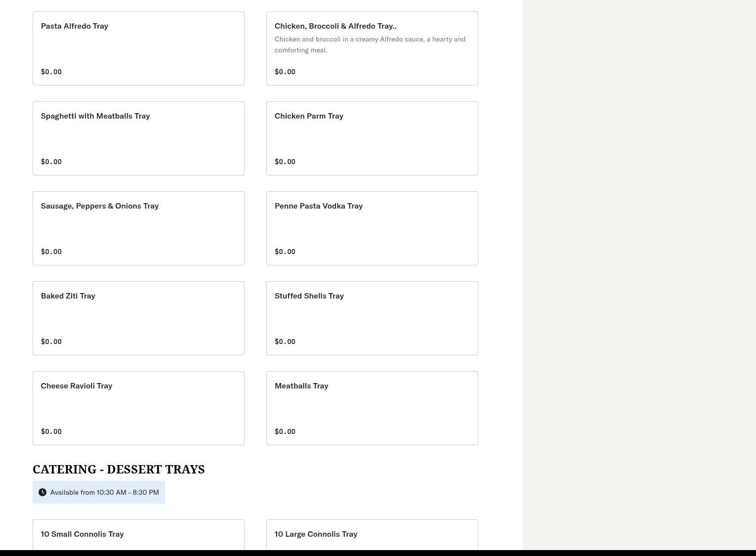Screen dimensions: 756x556
Task: Choose the Spaghetti with Meatballs Tray
Action: coord(138,138)
